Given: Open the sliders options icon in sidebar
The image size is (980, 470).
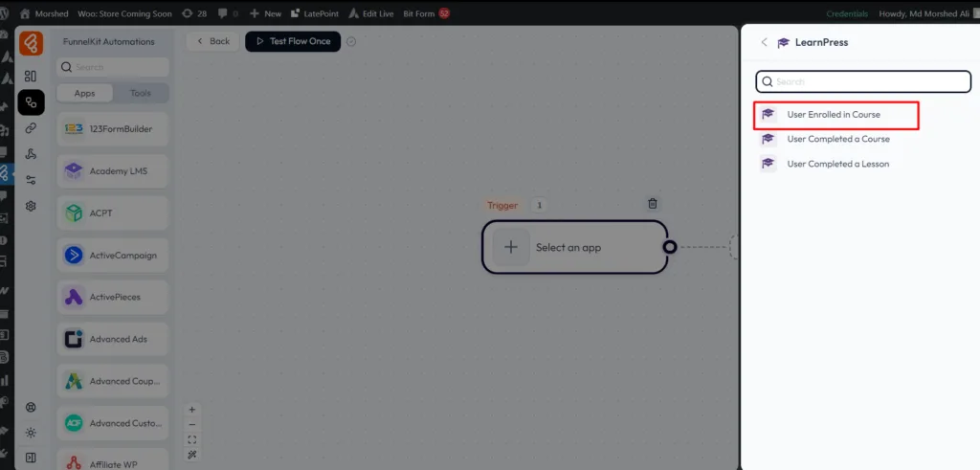Looking at the screenshot, I should point(31,180).
